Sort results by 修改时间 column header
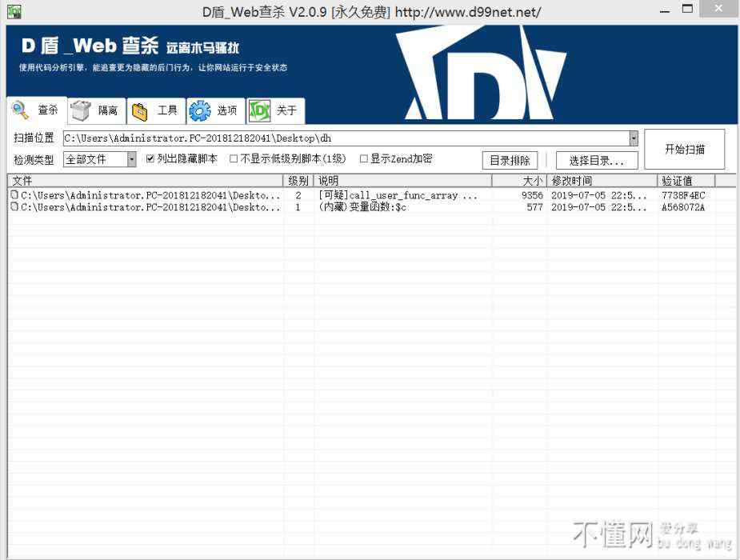This screenshot has width=740, height=560. click(x=602, y=181)
